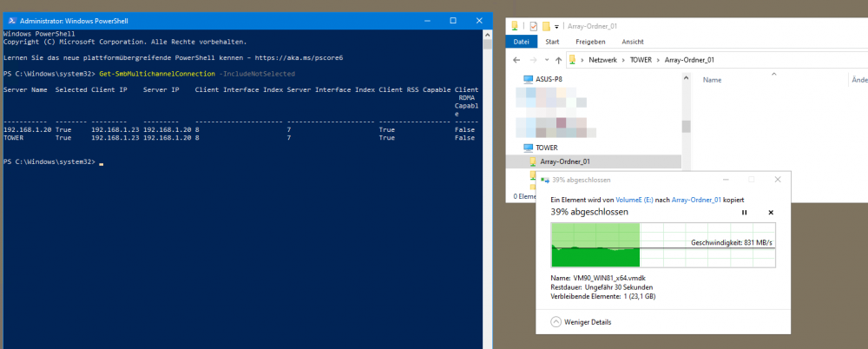
Task: Click the TOWER computer icon in tree
Action: [x=528, y=148]
